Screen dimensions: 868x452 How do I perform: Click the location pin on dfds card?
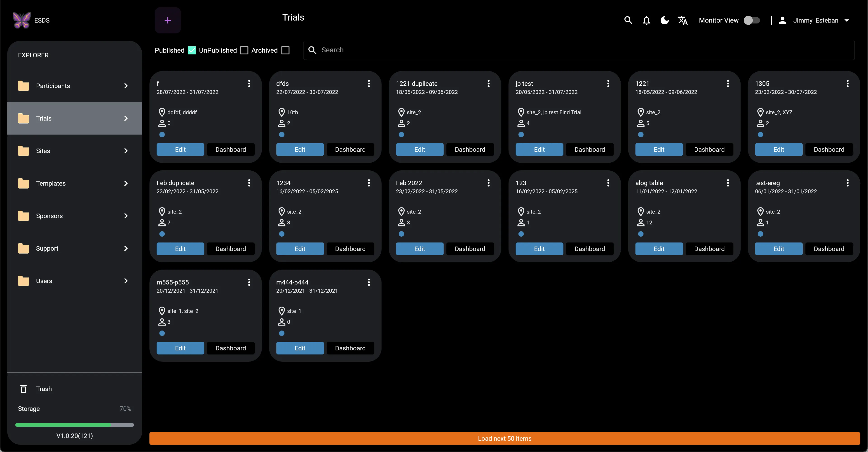pos(281,112)
